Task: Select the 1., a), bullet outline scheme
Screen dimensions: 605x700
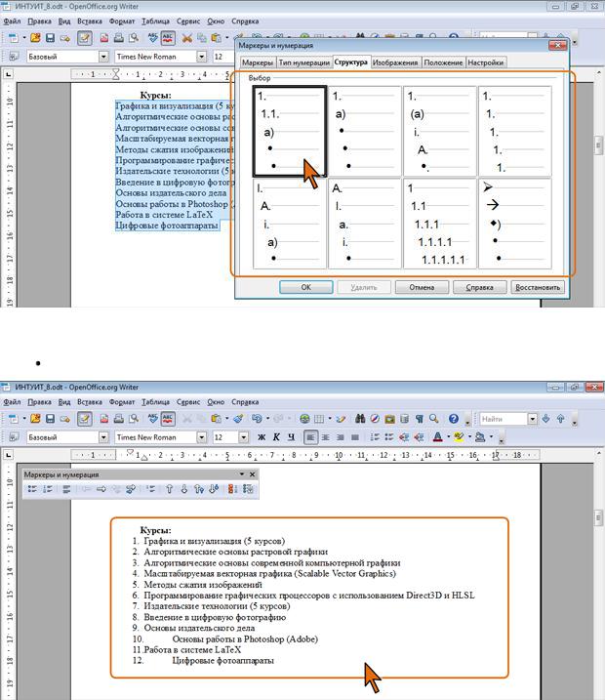Action: 365,131
